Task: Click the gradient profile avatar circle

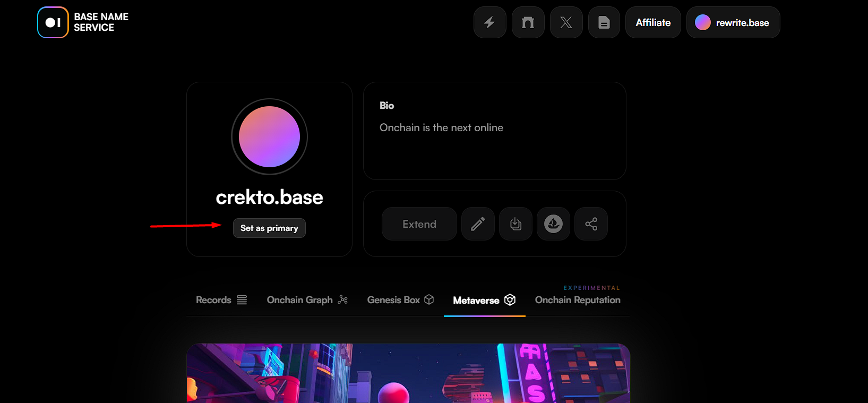Action: click(269, 137)
